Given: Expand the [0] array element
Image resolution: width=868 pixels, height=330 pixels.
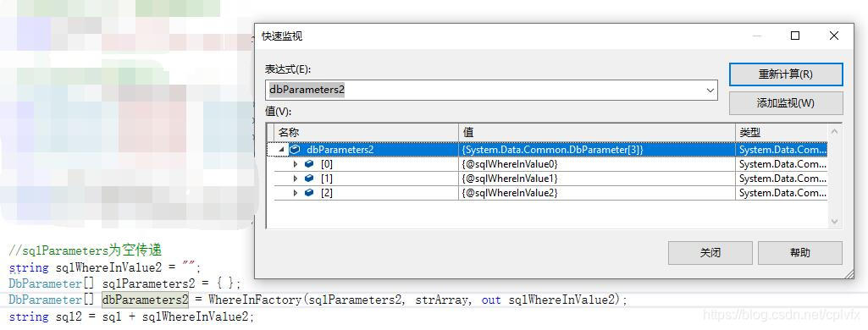Looking at the screenshot, I should click(295, 164).
